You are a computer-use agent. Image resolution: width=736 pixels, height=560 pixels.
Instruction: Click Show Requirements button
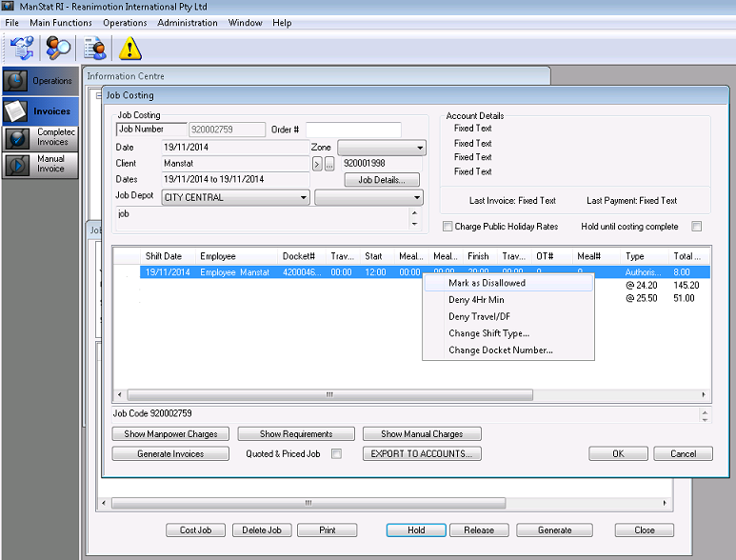(x=296, y=433)
